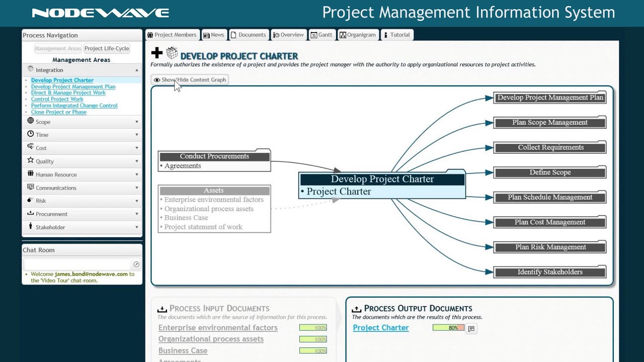Click the Nodewave logo

(x=100, y=13)
